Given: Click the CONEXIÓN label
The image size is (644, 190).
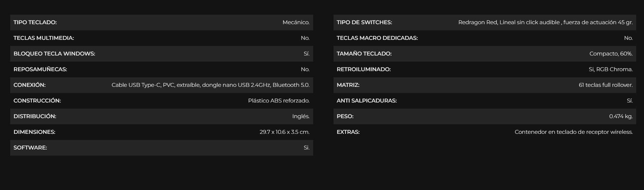Looking at the screenshot, I should click(30, 85).
